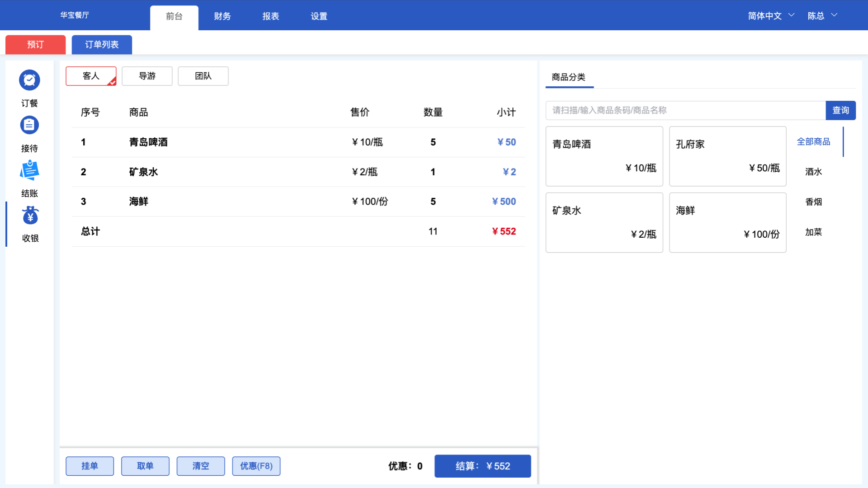Image resolution: width=868 pixels, height=488 pixels.
Task: Choose the 导游 customer type option
Action: (x=147, y=76)
